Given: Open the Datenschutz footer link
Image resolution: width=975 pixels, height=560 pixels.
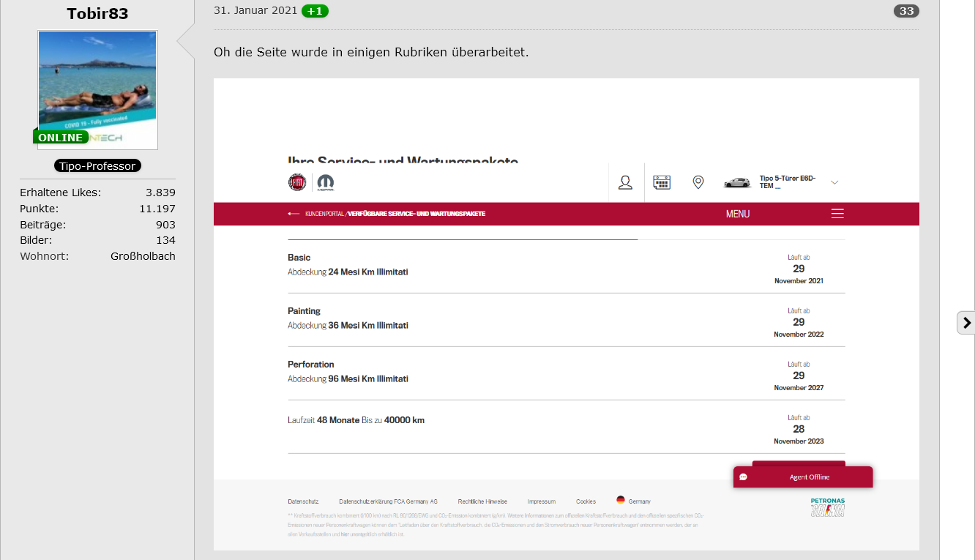Looking at the screenshot, I should (303, 501).
